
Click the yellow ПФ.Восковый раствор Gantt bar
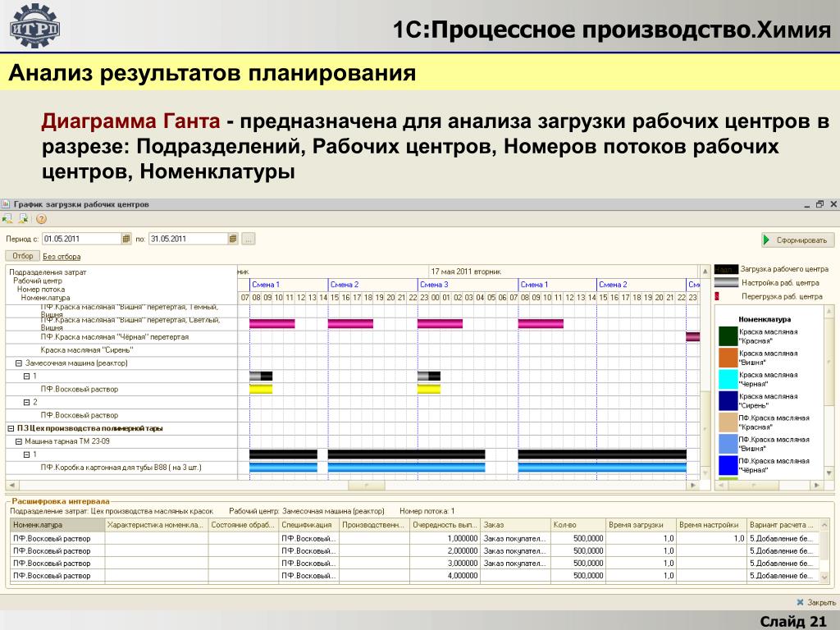[260, 389]
